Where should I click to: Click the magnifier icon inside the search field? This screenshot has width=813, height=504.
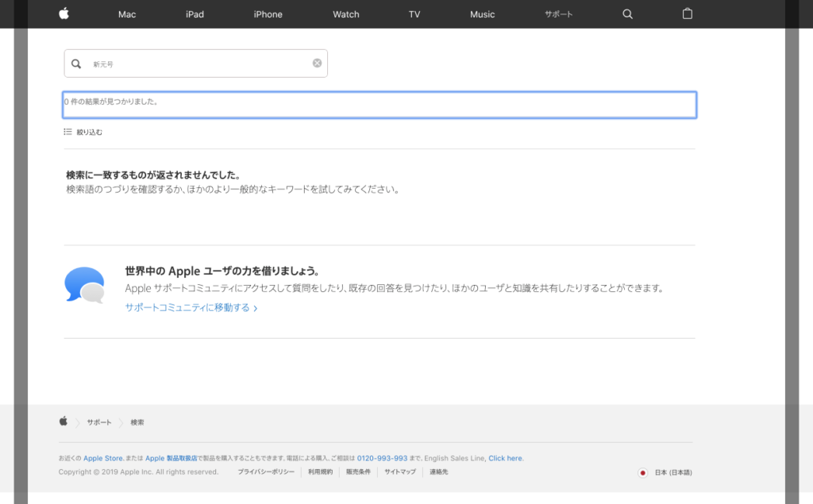[x=76, y=63]
